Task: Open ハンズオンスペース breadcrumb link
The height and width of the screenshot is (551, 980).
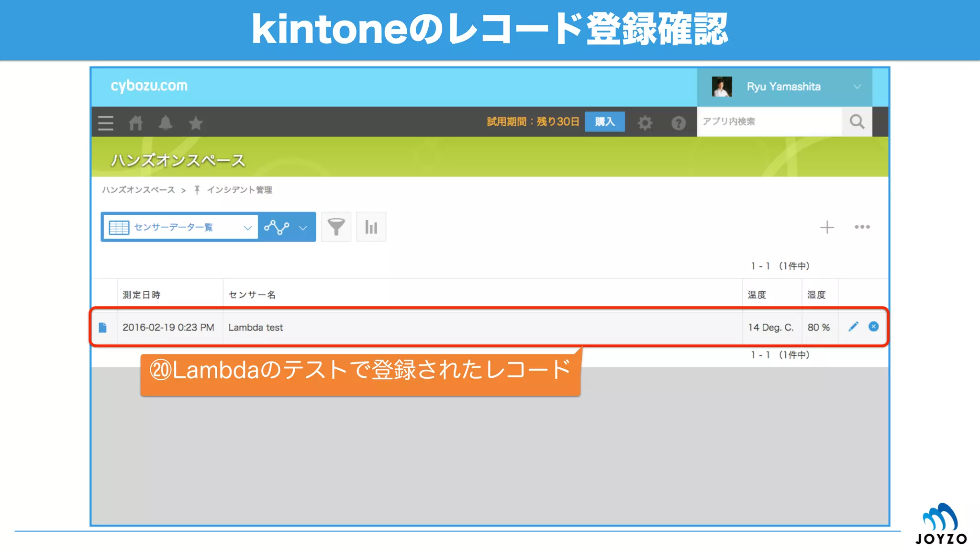Action: [x=139, y=190]
